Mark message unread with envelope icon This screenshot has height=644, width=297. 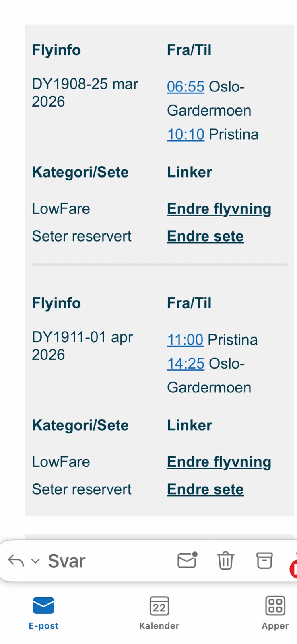(x=188, y=560)
